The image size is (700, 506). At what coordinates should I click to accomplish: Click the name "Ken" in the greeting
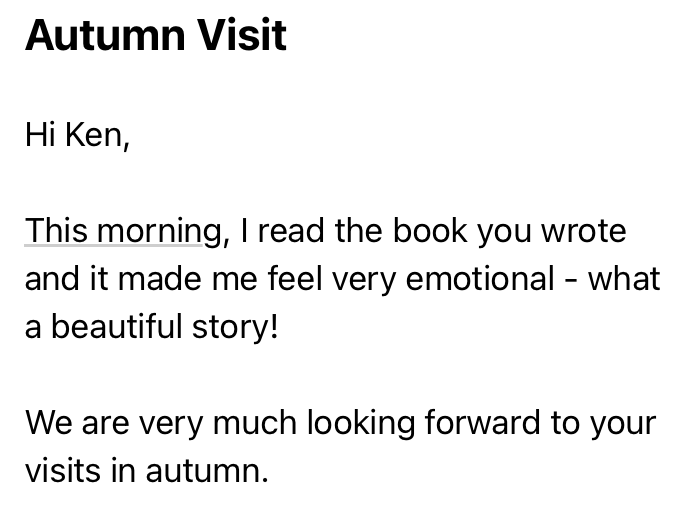point(95,135)
